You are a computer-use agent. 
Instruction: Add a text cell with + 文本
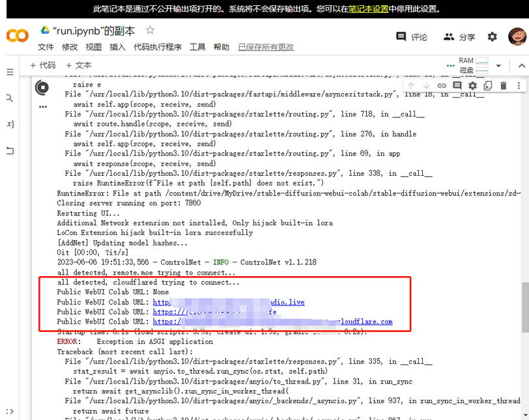pyautogui.click(x=79, y=65)
